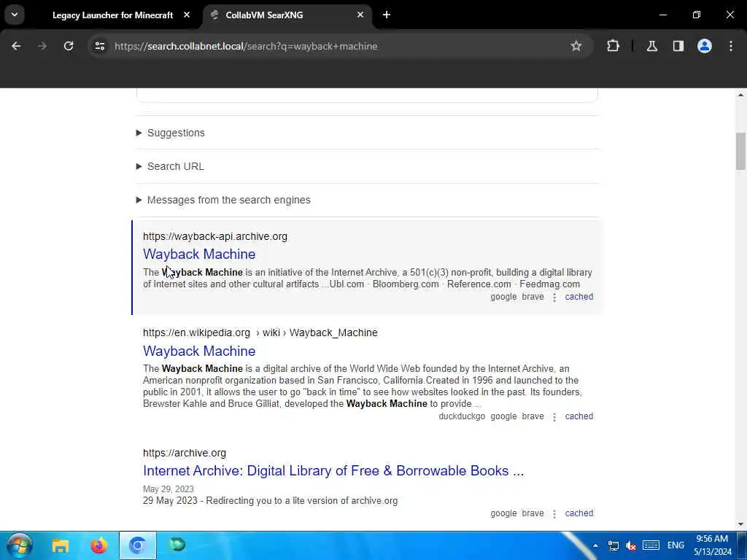Viewport: 747px width, 560px height.
Task: Launch Firefox from the taskbar
Action: tap(98, 545)
